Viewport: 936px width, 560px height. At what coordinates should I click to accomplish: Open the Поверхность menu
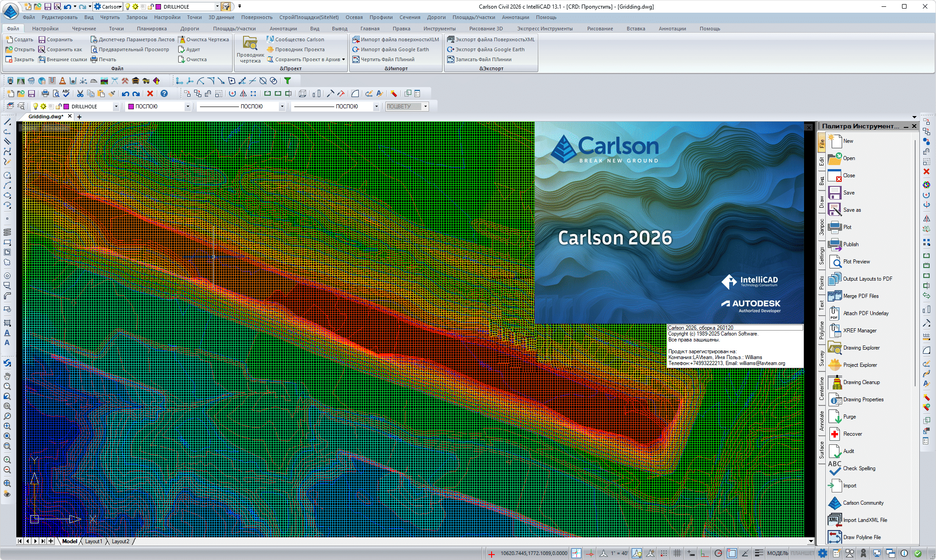[x=257, y=17]
